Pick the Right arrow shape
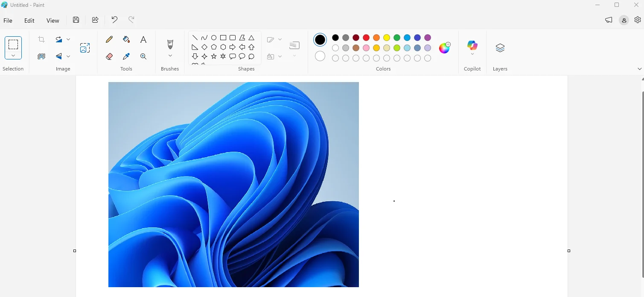Image resolution: width=644 pixels, height=297 pixels. click(x=233, y=47)
